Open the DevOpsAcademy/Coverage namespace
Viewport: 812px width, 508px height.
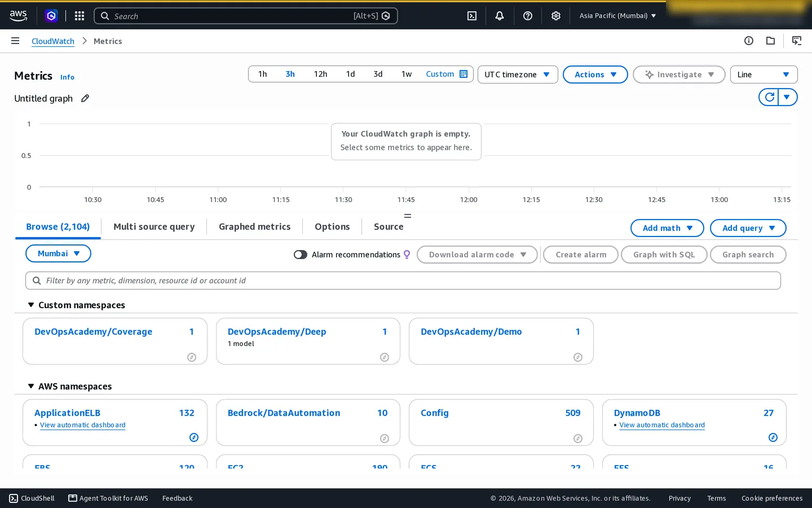click(x=93, y=331)
